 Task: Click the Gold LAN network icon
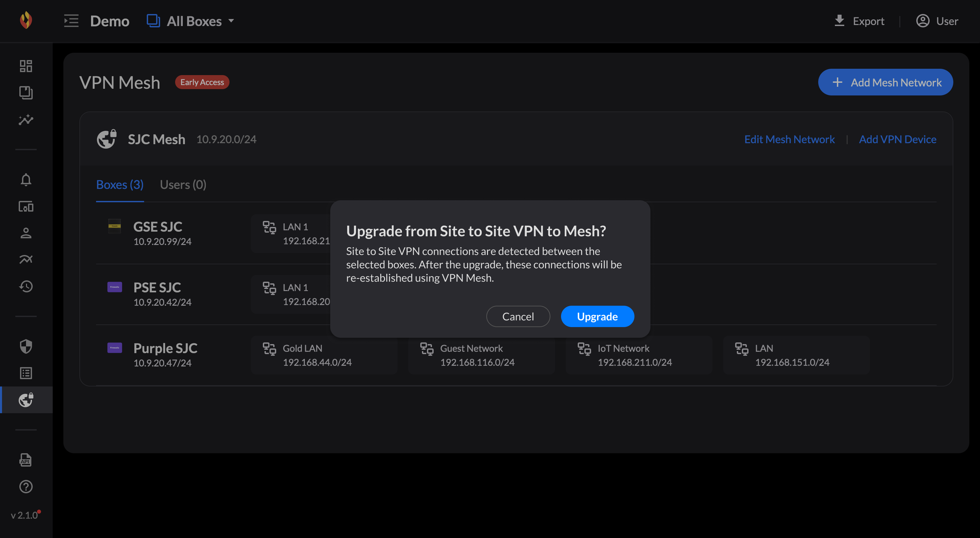[x=269, y=349]
